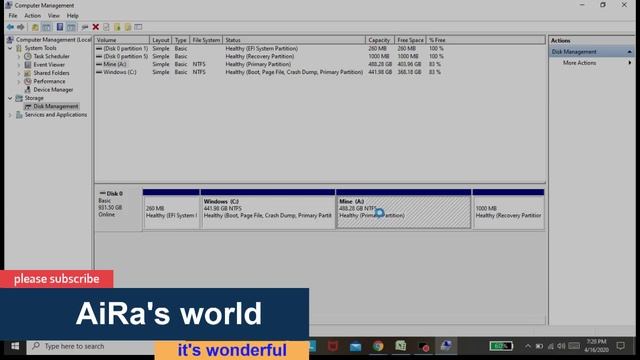The width and height of the screenshot is (640, 360).
Task: Click the Event Viewer icon in tree
Action: [28, 64]
